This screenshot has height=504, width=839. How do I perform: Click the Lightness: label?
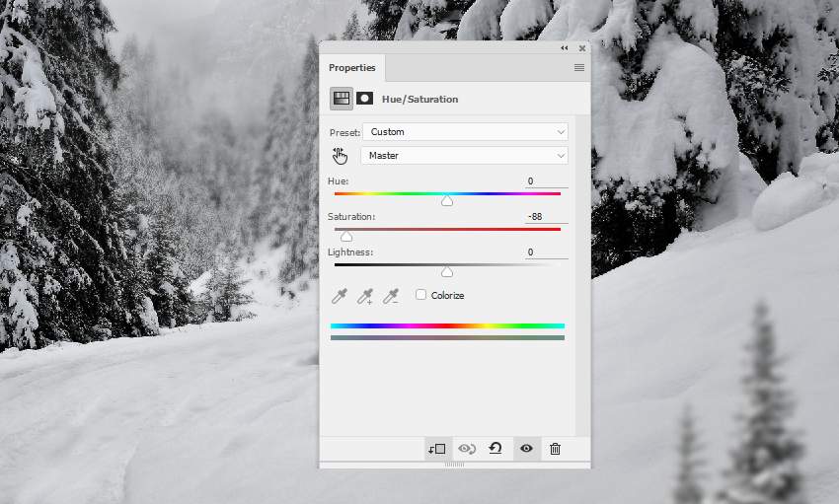pos(350,252)
